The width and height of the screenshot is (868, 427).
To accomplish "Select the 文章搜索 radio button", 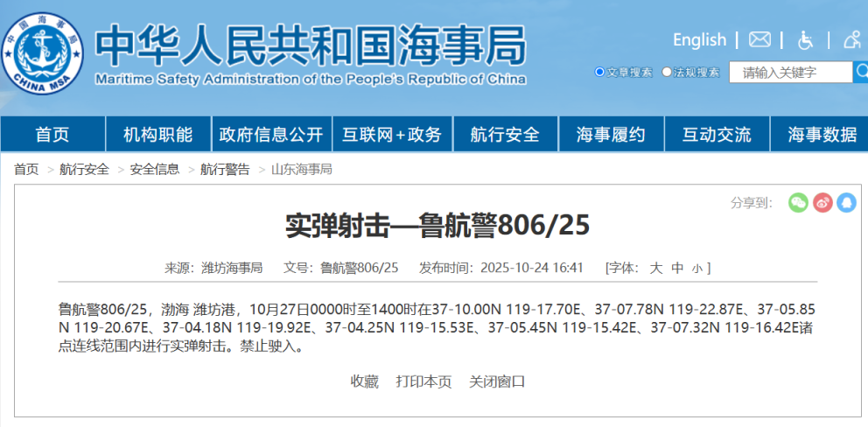I will coord(599,73).
